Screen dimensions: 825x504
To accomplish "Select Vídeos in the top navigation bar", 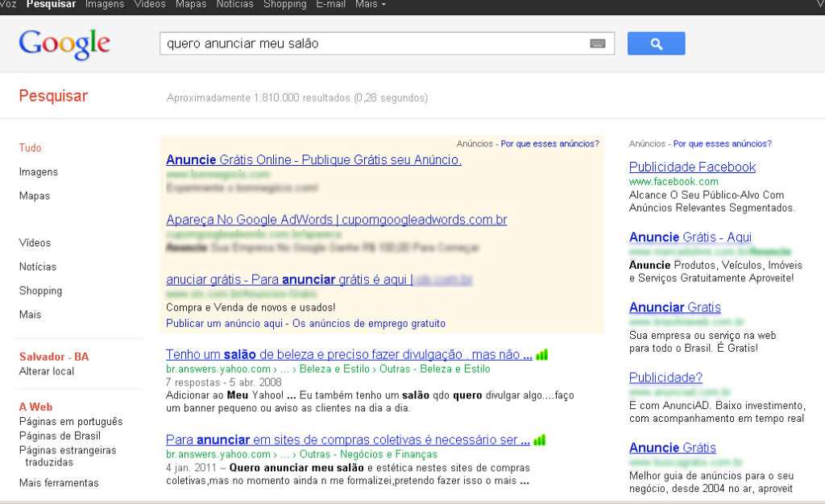I will [x=150, y=4].
